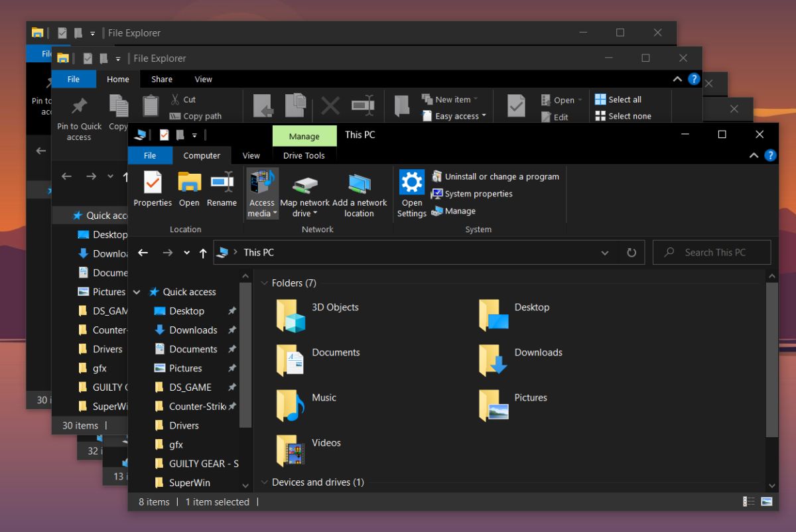Click the main pane vertical scrollbar
This screenshot has height=532, width=796.
tap(771, 360)
